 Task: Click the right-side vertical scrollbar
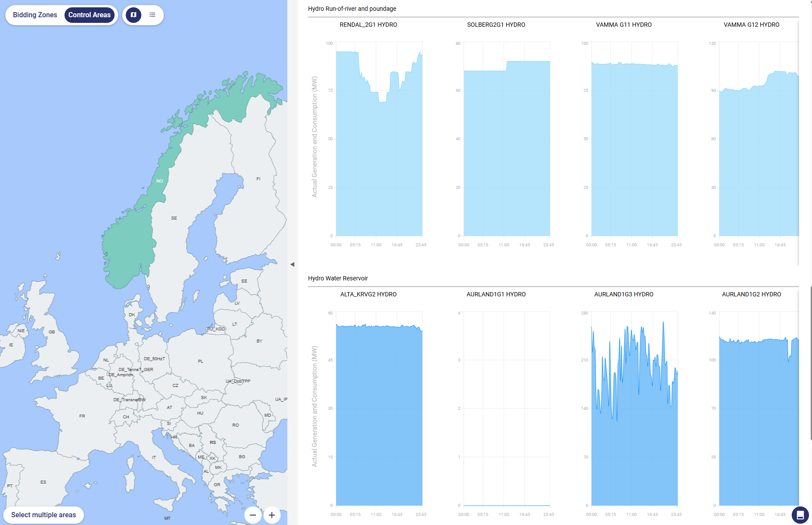810,362
